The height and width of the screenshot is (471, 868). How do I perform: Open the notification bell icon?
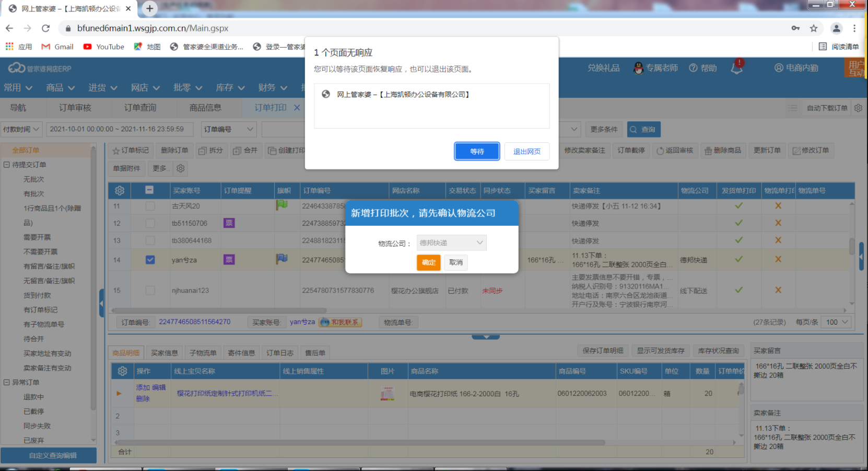737,67
